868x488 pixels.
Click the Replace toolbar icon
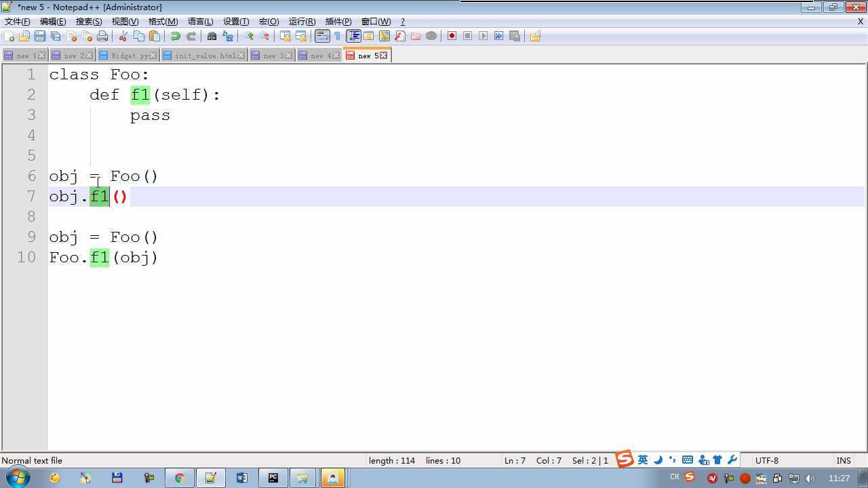pyautogui.click(x=228, y=36)
